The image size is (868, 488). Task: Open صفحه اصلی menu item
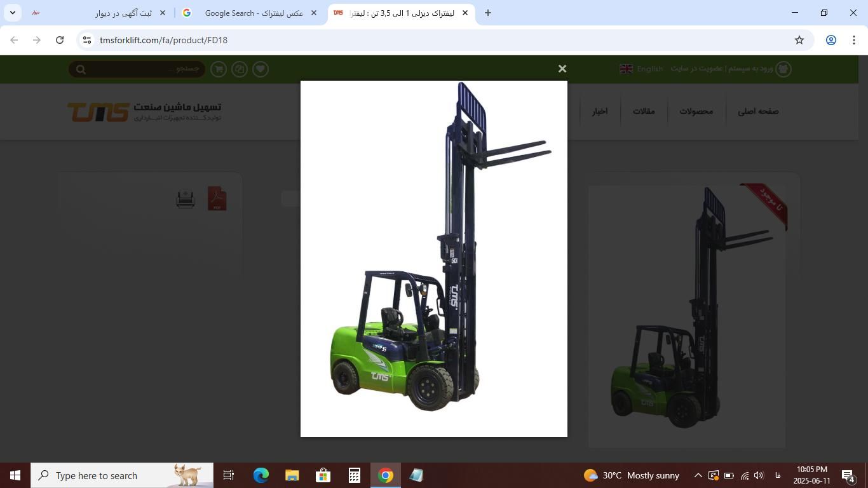(x=758, y=111)
